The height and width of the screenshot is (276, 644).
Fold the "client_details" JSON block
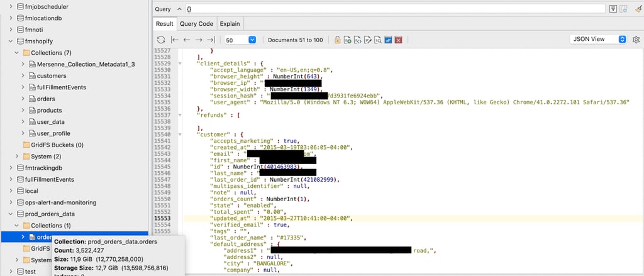pos(180,63)
